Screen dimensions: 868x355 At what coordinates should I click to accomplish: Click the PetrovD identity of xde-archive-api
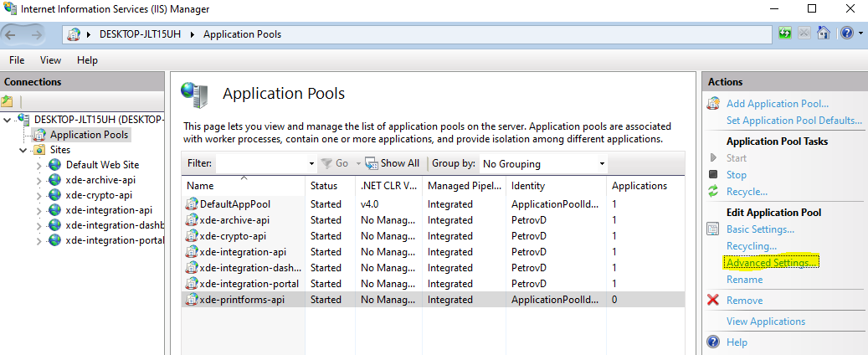pos(529,220)
